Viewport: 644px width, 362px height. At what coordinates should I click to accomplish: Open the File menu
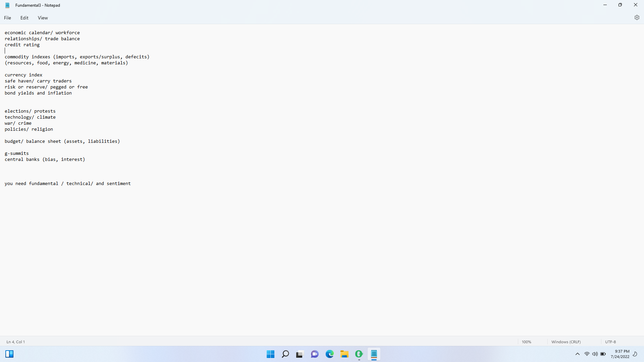tap(7, 18)
